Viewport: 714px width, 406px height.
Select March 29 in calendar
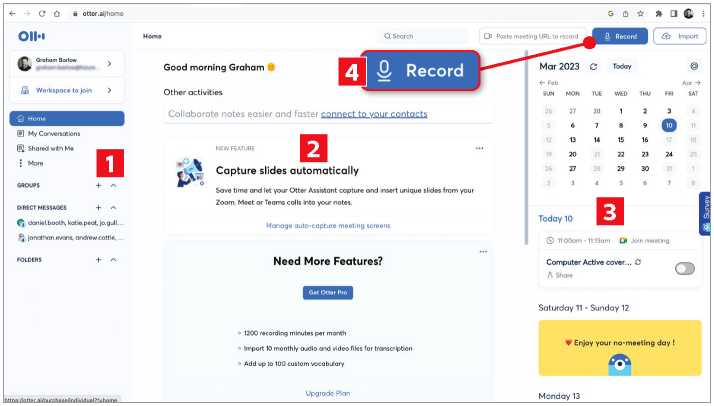tap(621, 168)
